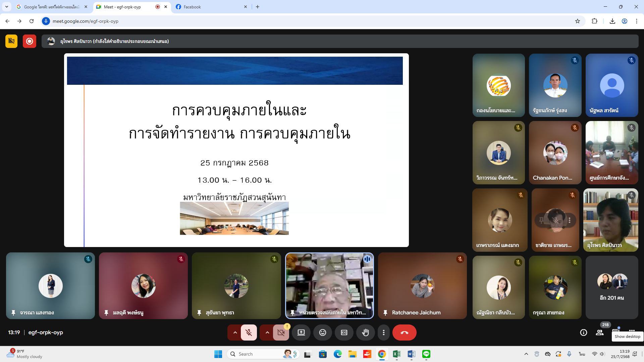Open the present screen sharing button
Screen dimensions: 644x362
click(x=301, y=333)
